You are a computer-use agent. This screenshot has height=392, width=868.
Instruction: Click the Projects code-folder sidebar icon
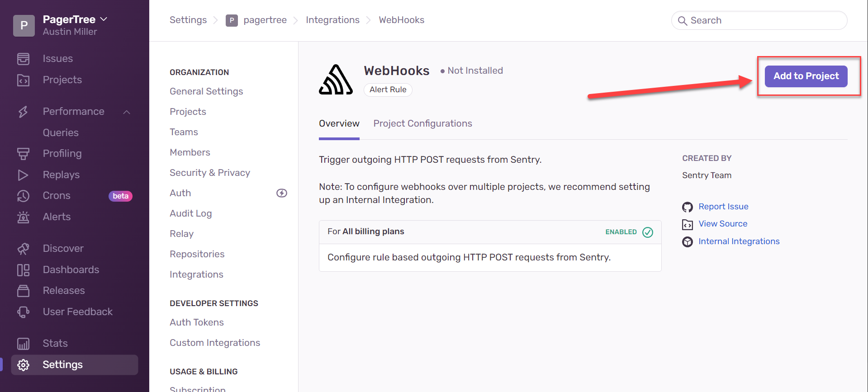(23, 80)
